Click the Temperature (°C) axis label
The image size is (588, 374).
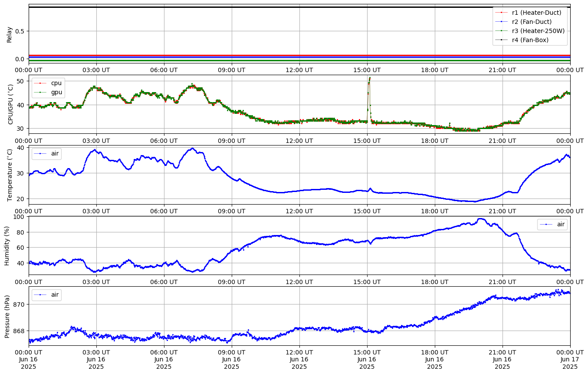(10, 175)
